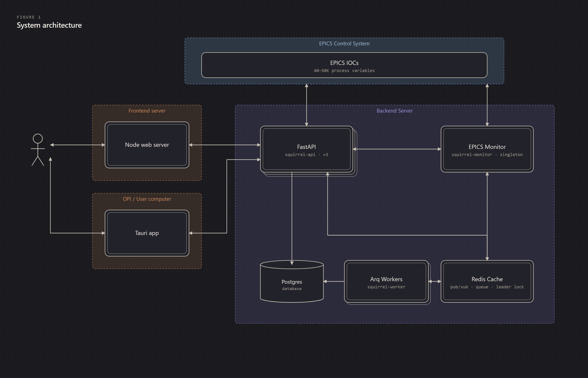Select the Redis Cache node
The height and width of the screenshot is (378, 588).
tap(487, 281)
